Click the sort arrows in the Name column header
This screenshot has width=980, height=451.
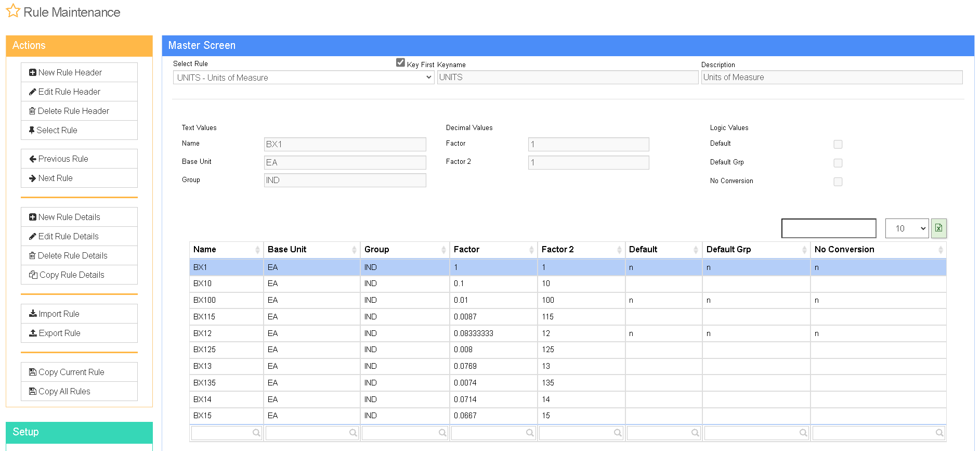[257, 250]
